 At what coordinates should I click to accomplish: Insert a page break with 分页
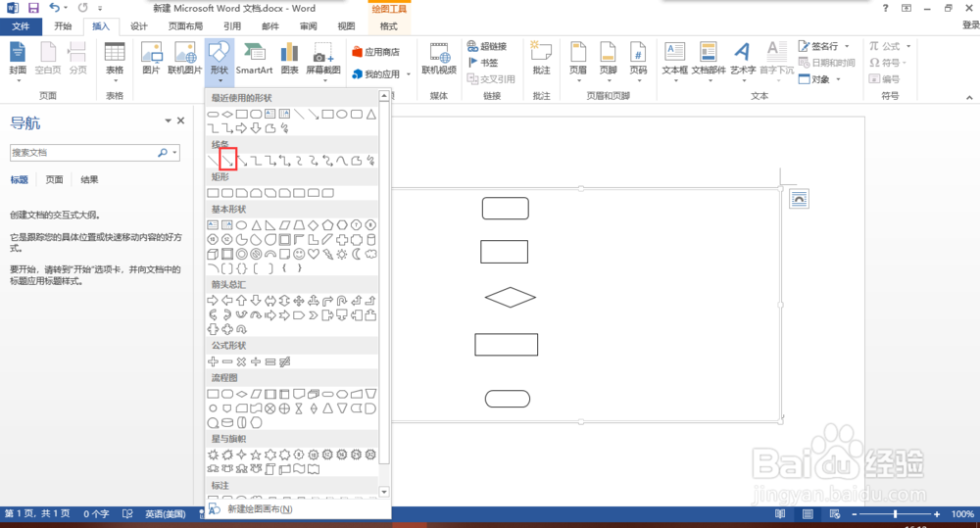click(x=77, y=59)
